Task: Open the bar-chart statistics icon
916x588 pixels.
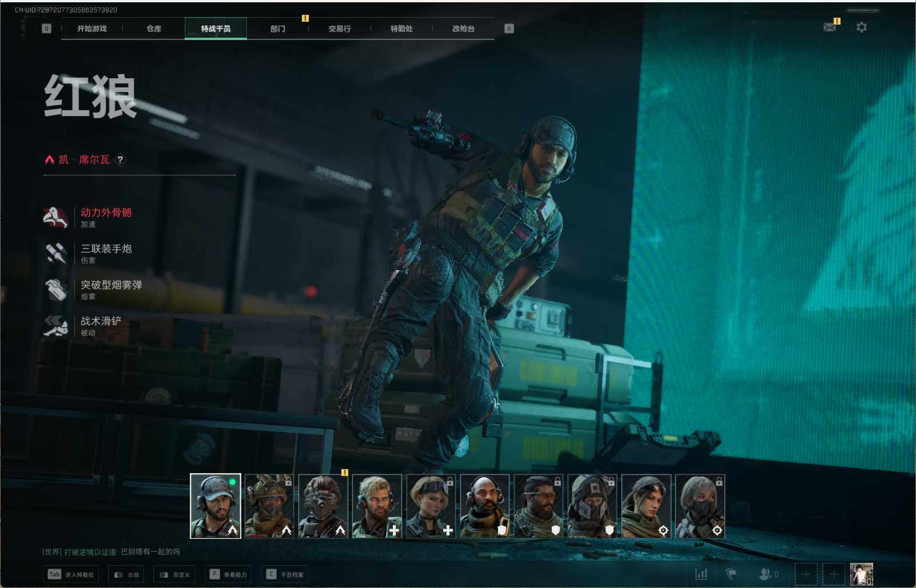Action: click(701, 574)
